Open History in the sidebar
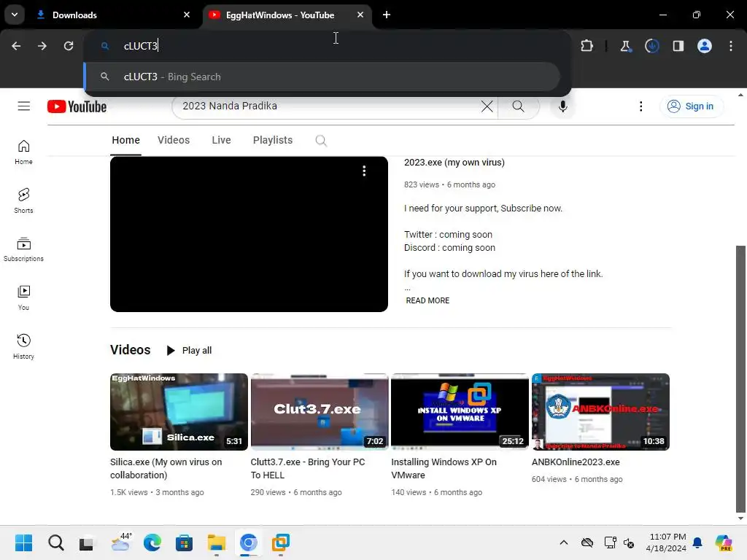The width and height of the screenshot is (747, 560). [x=23, y=346]
